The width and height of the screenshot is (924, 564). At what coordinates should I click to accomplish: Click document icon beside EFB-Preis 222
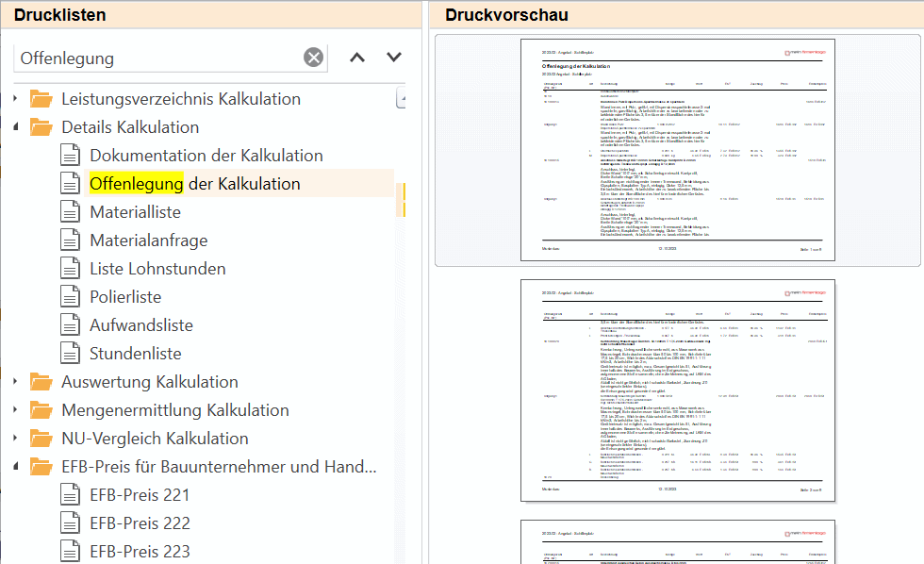70,523
